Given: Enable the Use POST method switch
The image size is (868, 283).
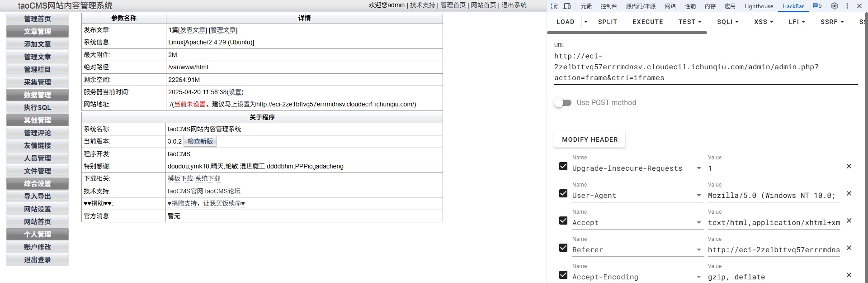Looking at the screenshot, I should 563,103.
